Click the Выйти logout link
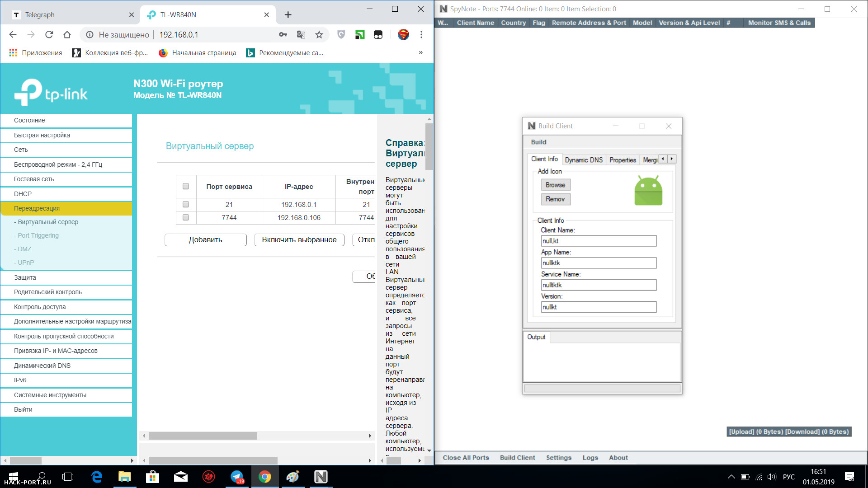 66,409
